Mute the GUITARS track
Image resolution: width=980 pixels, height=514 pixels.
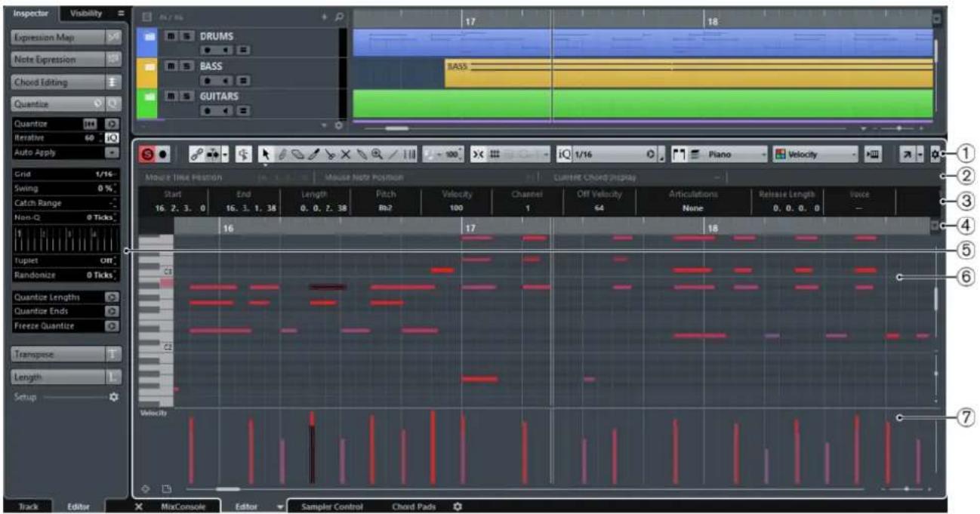click(x=172, y=97)
